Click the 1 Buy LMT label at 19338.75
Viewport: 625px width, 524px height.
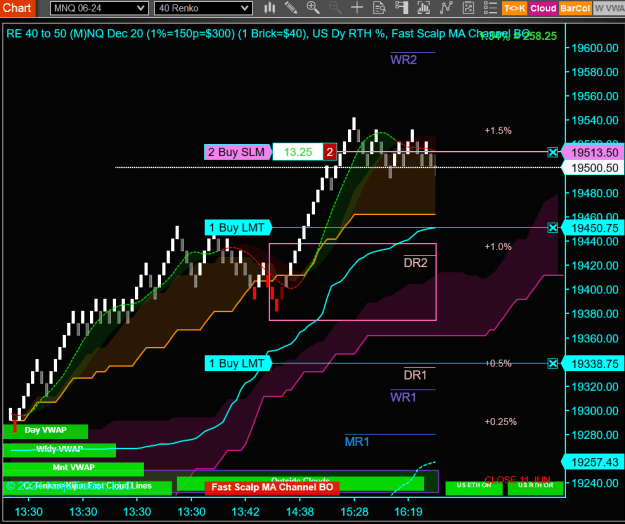click(x=238, y=363)
